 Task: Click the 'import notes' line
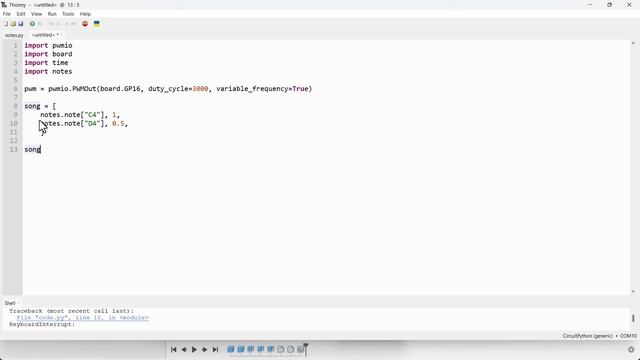tap(48, 71)
